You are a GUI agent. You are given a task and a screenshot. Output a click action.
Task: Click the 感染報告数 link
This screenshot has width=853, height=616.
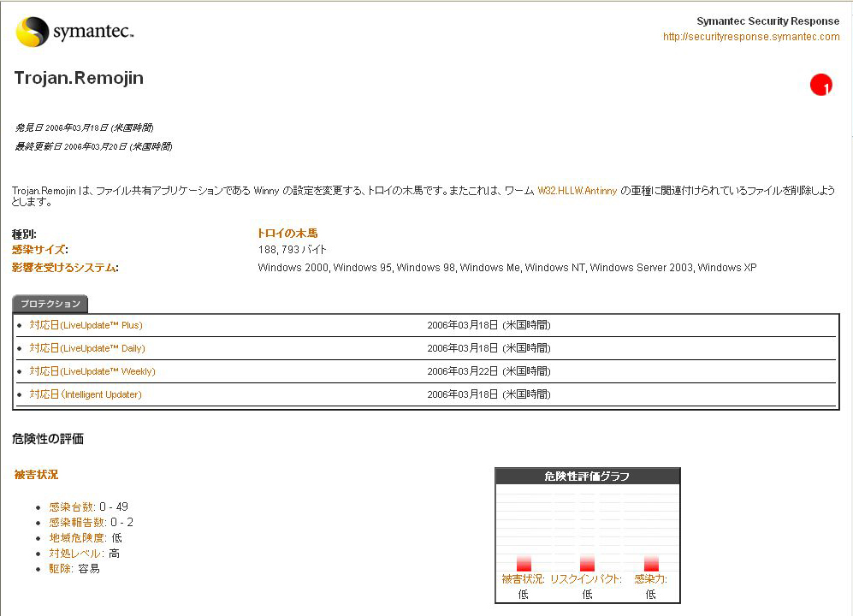tap(77, 523)
